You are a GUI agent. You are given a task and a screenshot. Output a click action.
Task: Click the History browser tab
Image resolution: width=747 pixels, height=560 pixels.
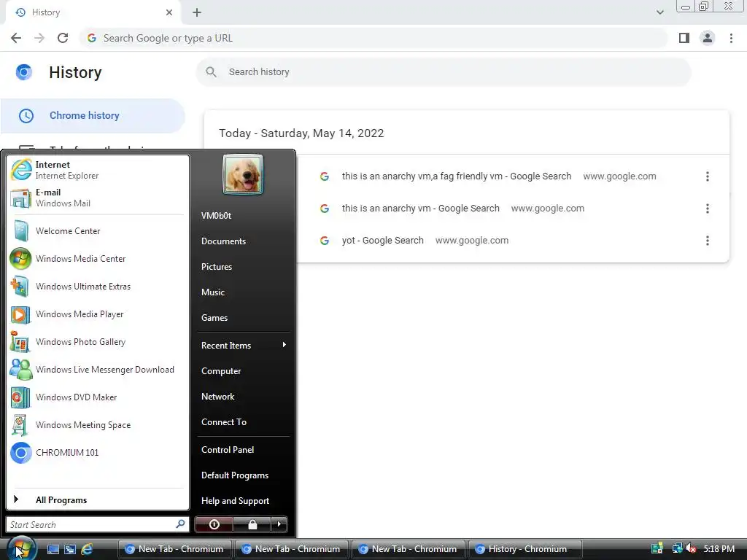tap(93, 12)
